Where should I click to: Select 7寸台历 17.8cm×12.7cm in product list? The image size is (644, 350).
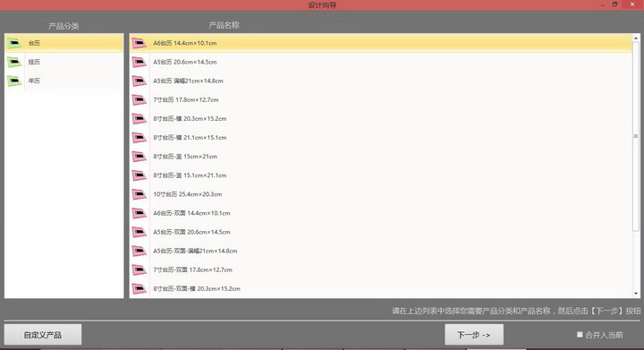[381, 99]
